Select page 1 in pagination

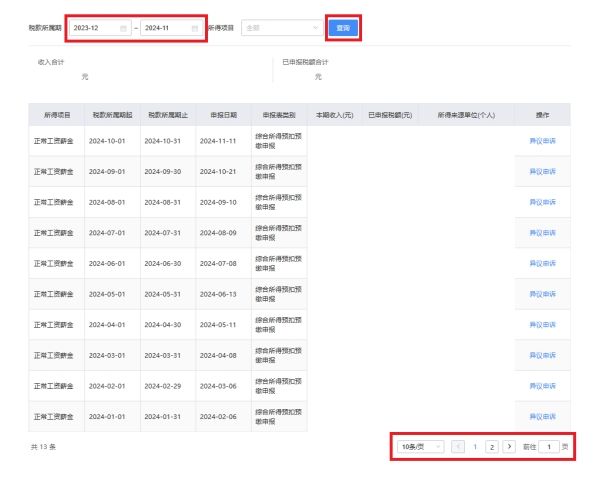tap(475, 446)
